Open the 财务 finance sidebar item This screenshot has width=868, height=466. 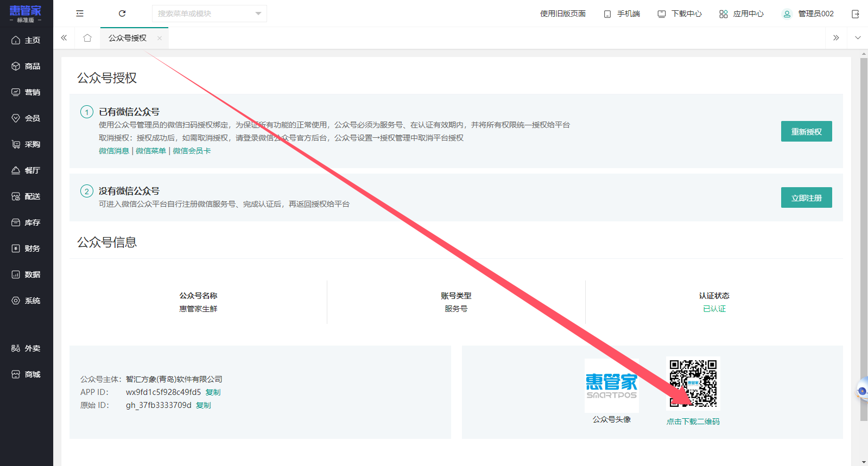(26, 248)
